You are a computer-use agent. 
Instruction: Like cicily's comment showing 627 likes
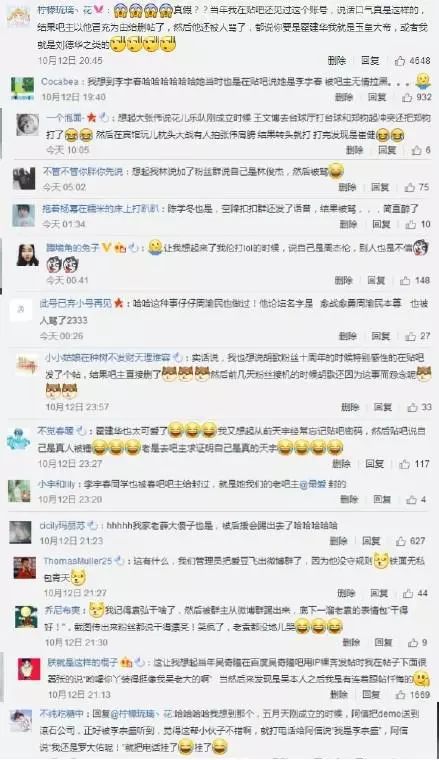(x=400, y=541)
